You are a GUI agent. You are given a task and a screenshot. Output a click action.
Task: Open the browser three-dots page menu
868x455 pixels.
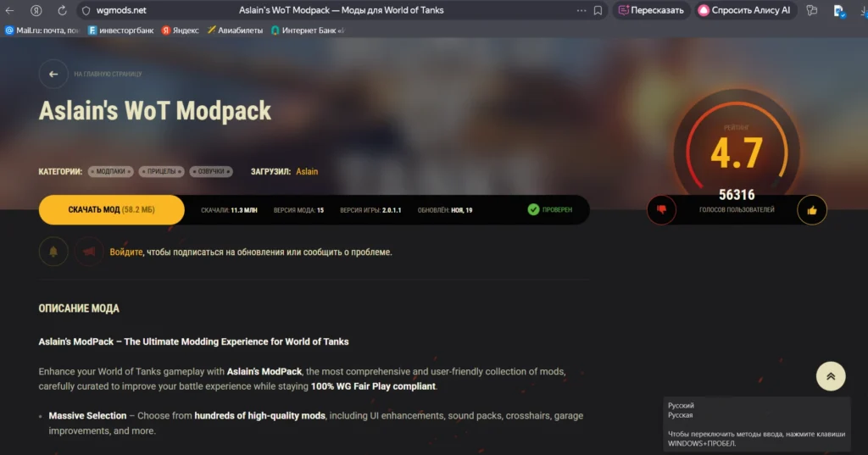tap(581, 11)
